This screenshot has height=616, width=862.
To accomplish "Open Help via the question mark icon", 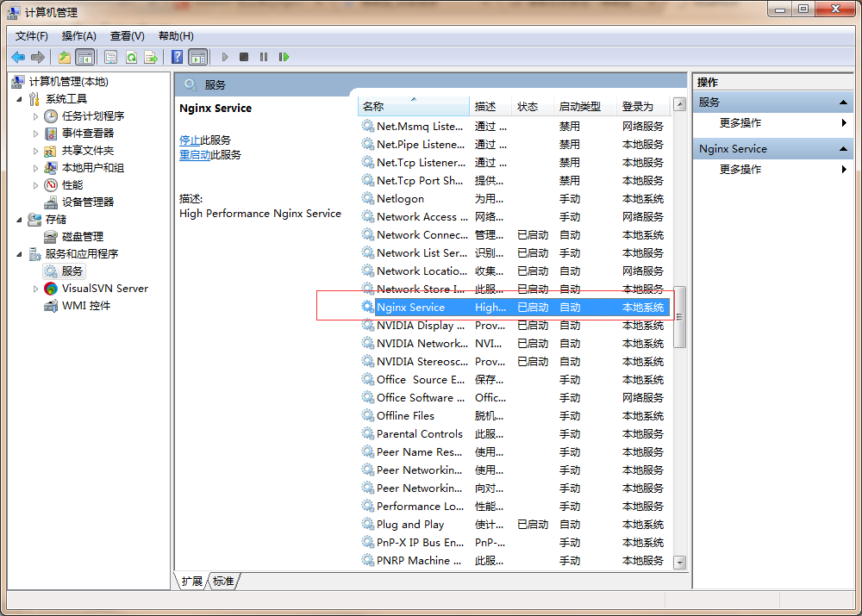I will [177, 57].
